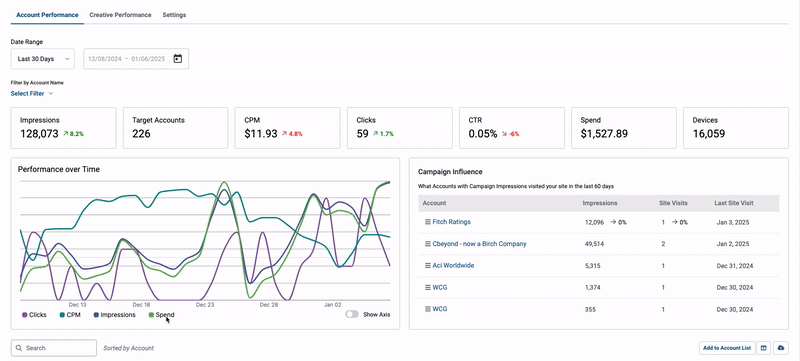Image resolution: width=800 pixels, height=361 pixels.
Task: Click the menu icon beside Cbeyond - now a Birch Company
Action: (428, 244)
